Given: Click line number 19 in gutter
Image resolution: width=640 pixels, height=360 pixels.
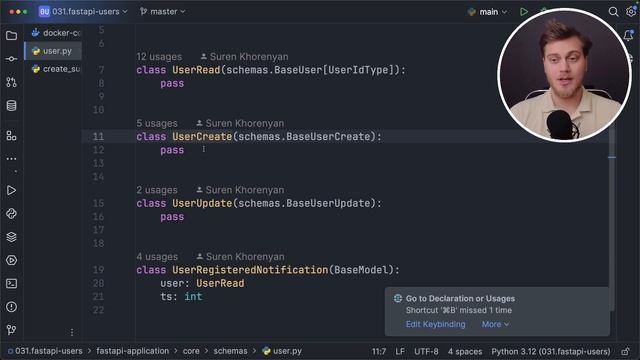Looking at the screenshot, I should click(98, 270).
